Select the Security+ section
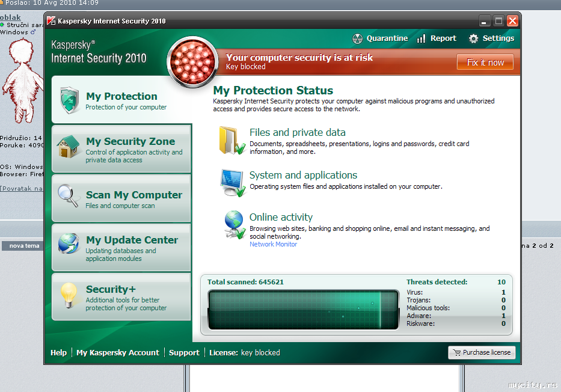This screenshot has height=392, width=561. point(121,297)
